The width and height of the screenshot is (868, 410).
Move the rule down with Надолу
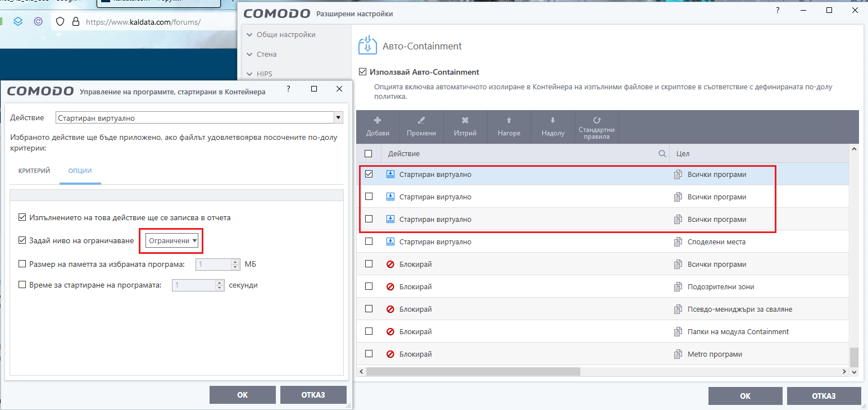click(x=553, y=126)
